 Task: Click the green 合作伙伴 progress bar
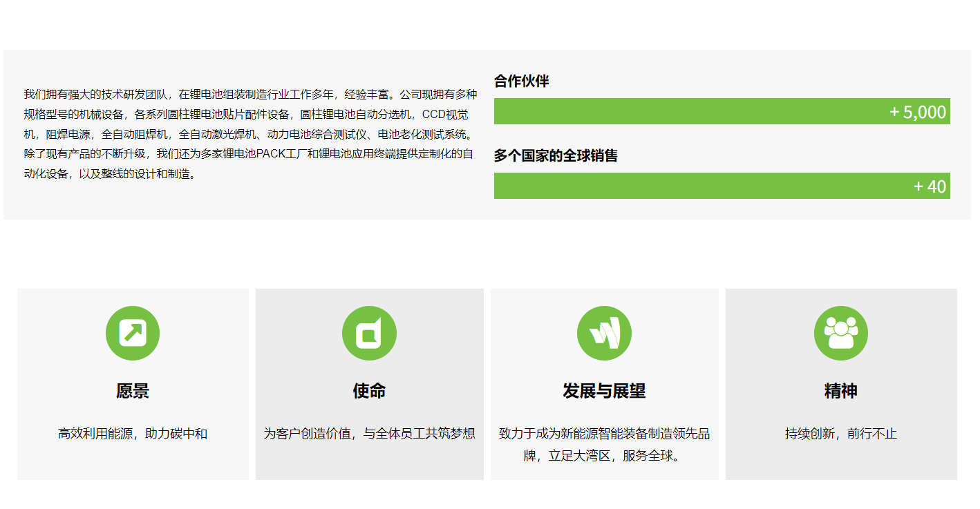(691, 111)
